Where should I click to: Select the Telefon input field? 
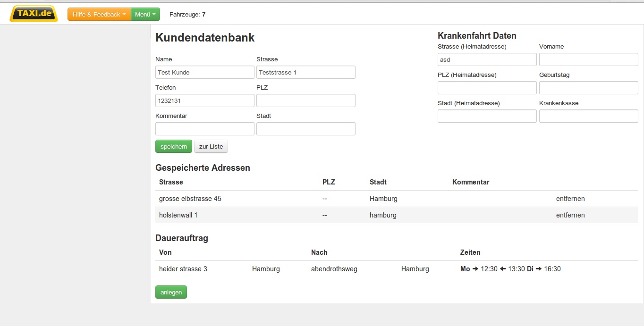pyautogui.click(x=204, y=100)
